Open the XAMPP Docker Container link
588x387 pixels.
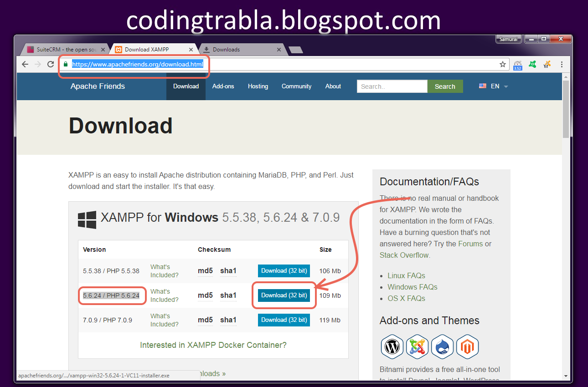[213, 345]
